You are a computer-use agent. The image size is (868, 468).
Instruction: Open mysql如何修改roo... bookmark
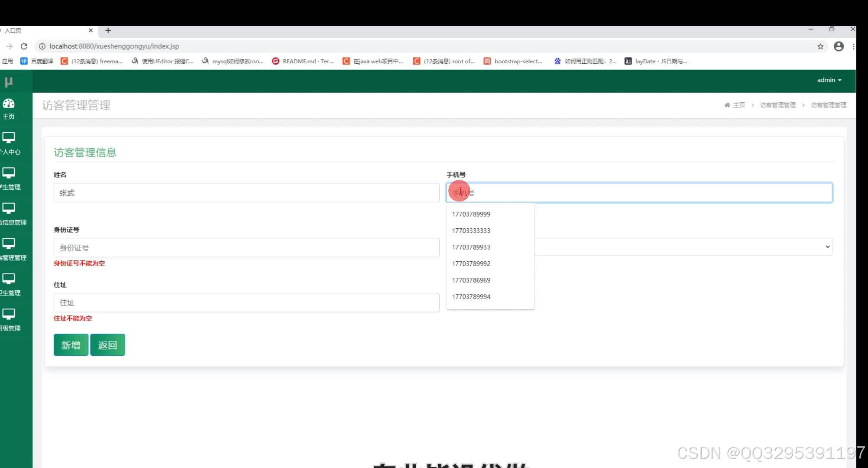tap(233, 61)
